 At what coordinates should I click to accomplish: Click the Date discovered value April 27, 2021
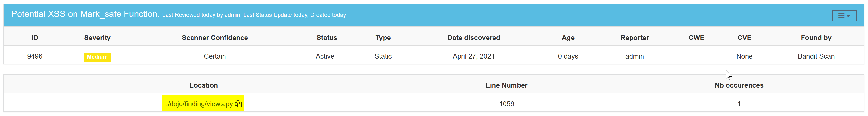(x=473, y=56)
